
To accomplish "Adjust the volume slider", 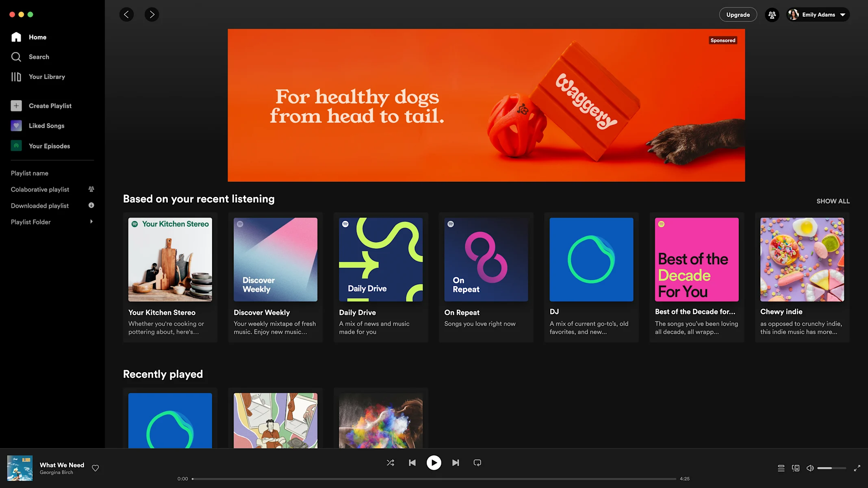I will pyautogui.click(x=831, y=468).
